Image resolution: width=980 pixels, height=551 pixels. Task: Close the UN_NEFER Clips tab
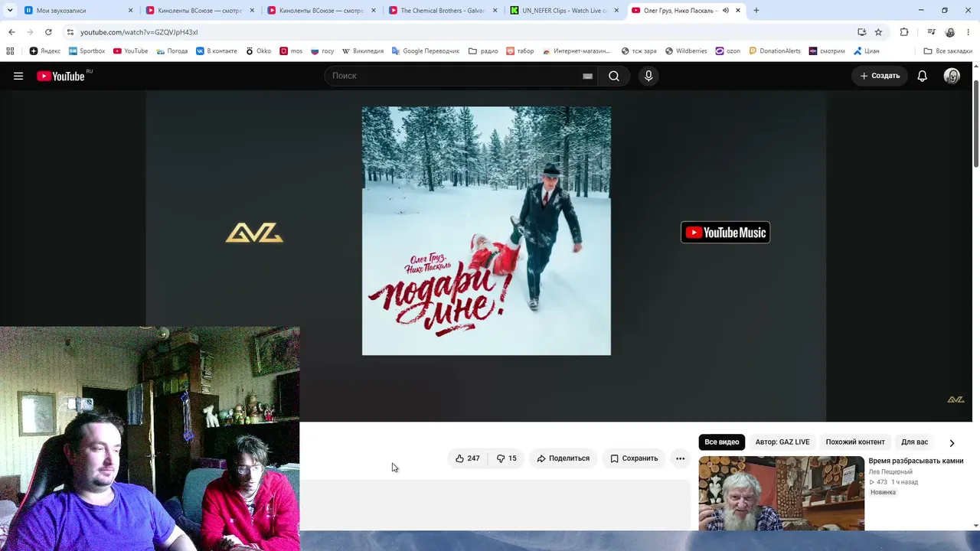click(616, 11)
